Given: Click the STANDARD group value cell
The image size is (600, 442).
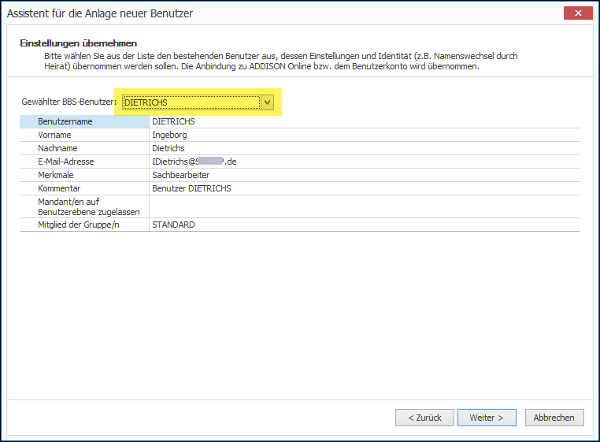Looking at the screenshot, I should click(x=365, y=225).
